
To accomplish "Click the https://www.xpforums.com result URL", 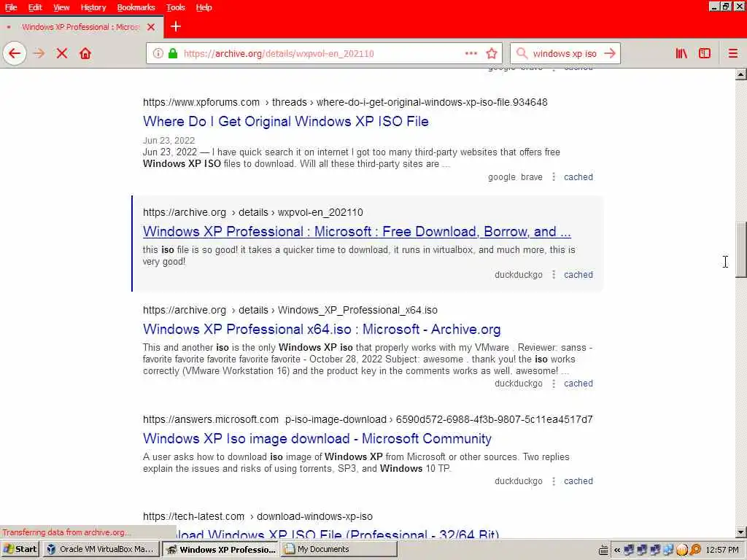I will pyautogui.click(x=345, y=102).
